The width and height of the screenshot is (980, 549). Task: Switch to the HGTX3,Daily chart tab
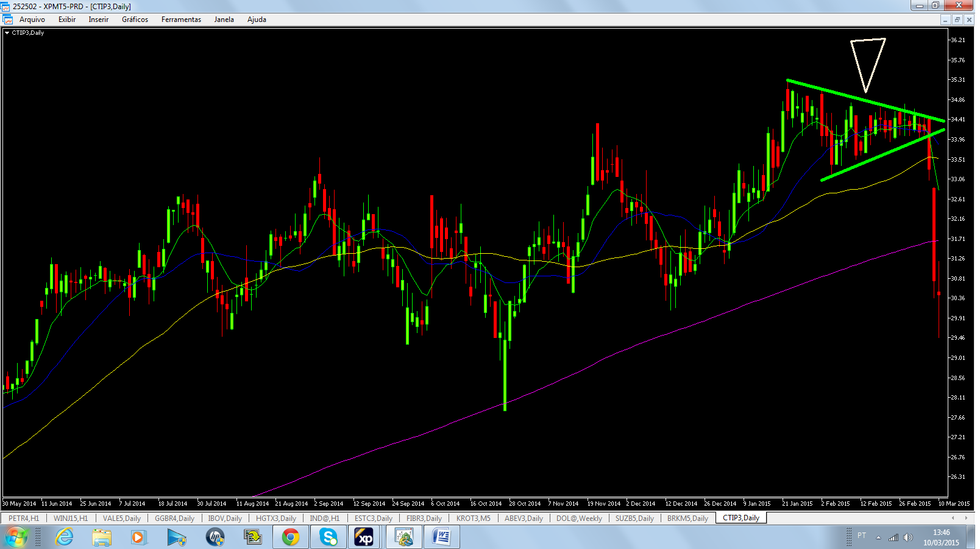276,518
